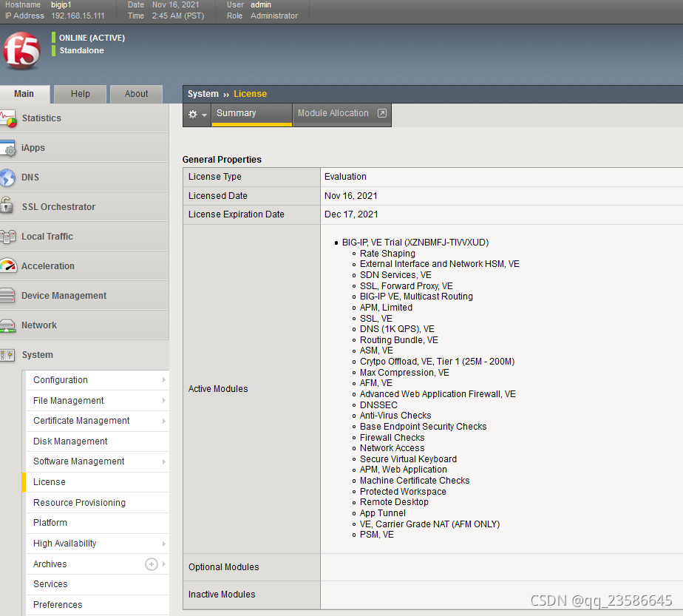Open High Availability
This screenshot has width=683, height=616.
(98, 544)
